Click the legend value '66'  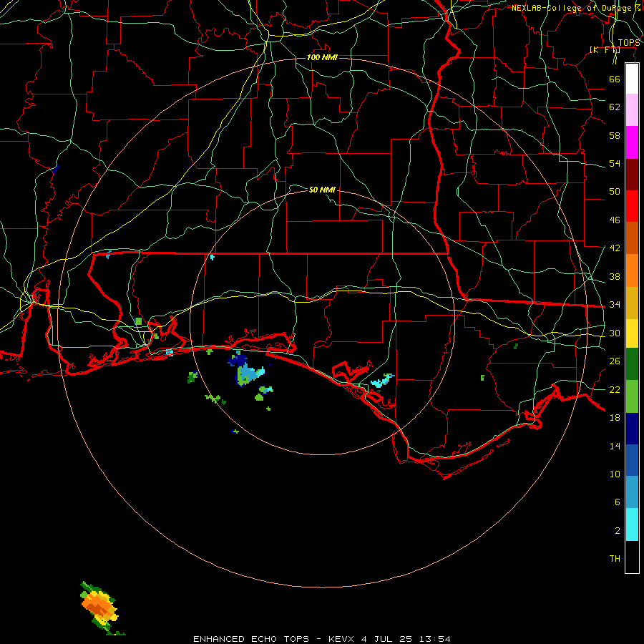[615, 79]
